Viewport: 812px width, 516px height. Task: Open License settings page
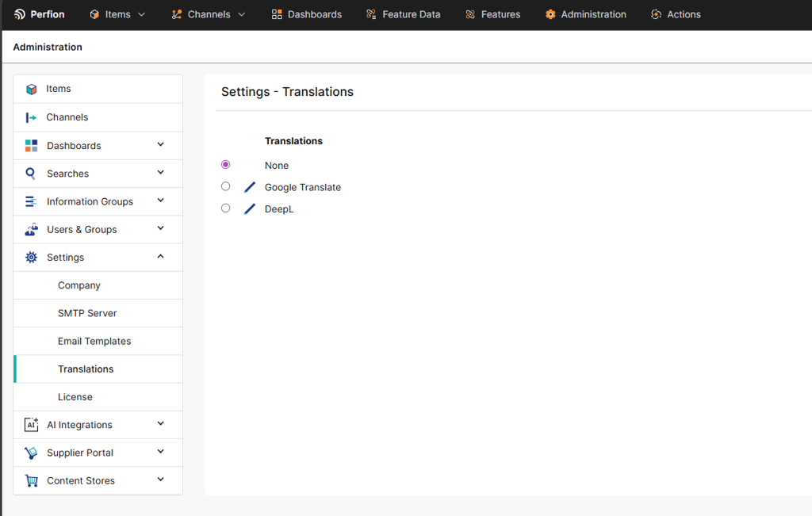[98, 397]
